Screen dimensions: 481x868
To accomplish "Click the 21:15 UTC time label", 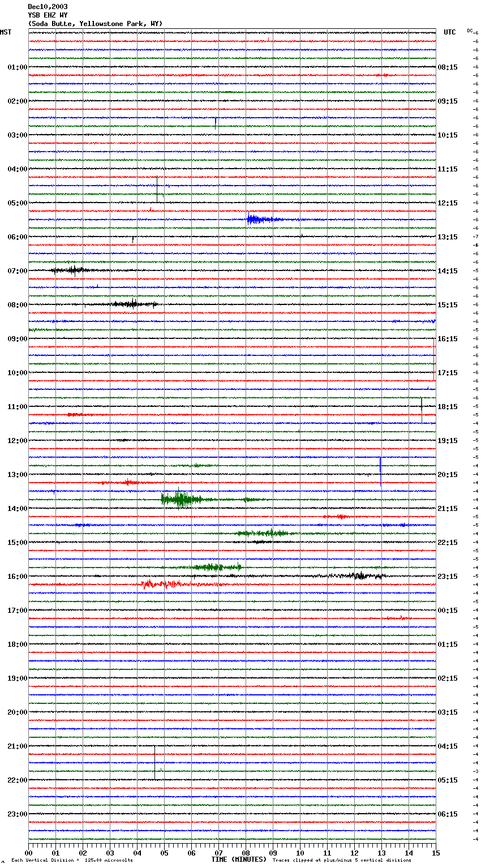I will coord(448,509).
